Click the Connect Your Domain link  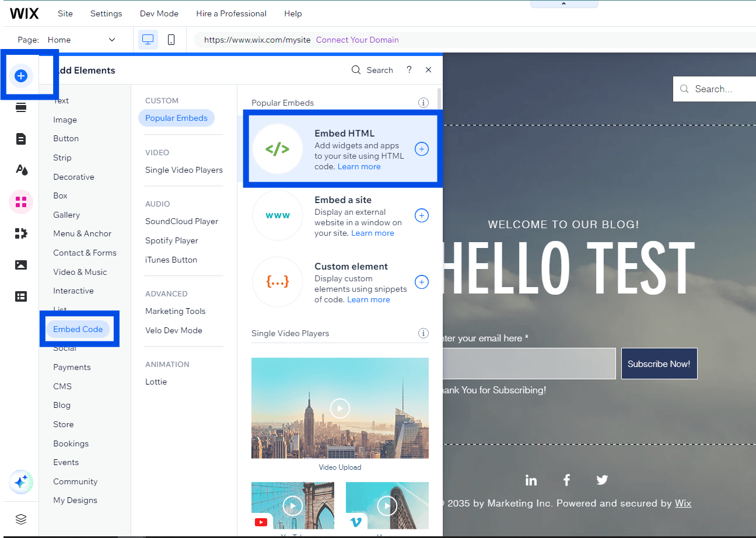click(357, 40)
